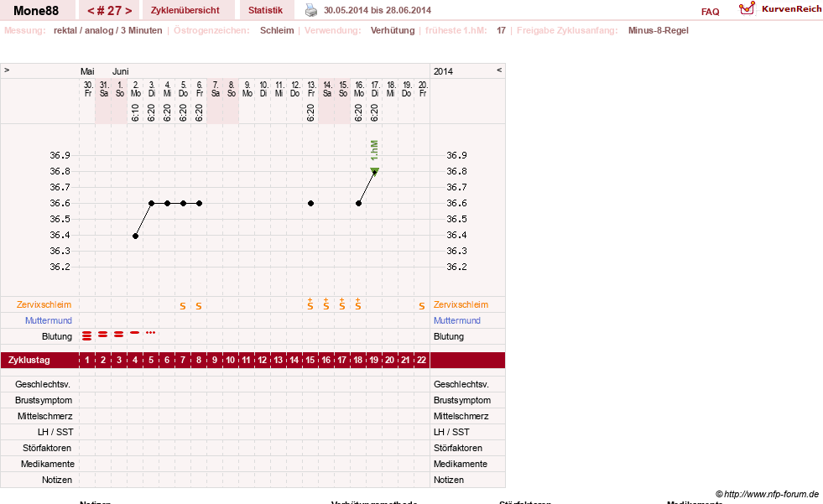Open the KurvenReich logo link
The image size is (823, 504).
[x=780, y=9]
